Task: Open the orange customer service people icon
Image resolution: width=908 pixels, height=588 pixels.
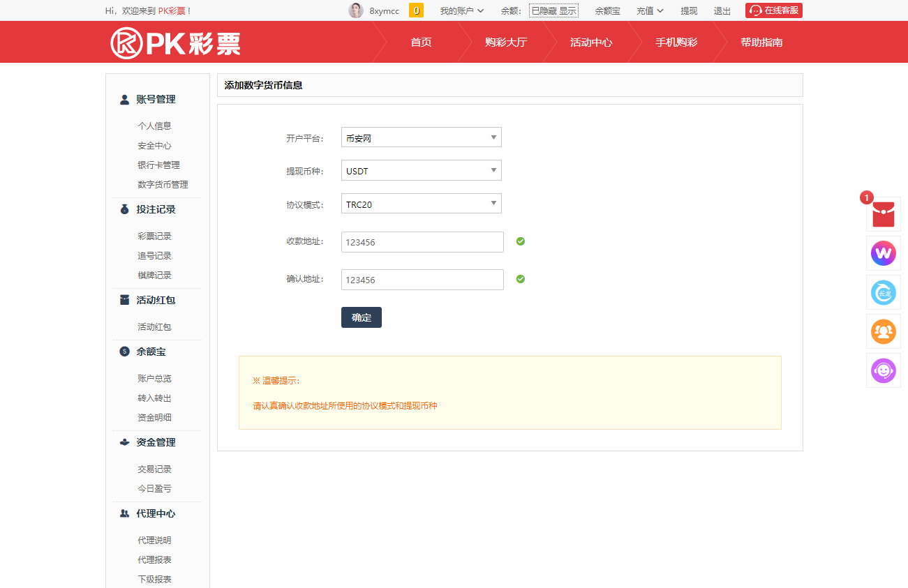Action: pos(883,331)
